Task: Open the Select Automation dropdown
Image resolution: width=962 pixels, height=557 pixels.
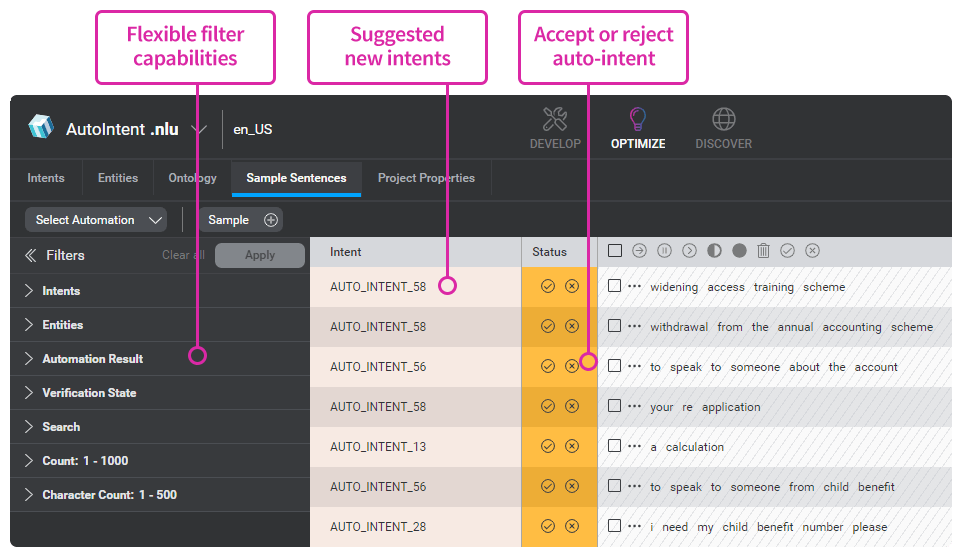Action: [96, 220]
